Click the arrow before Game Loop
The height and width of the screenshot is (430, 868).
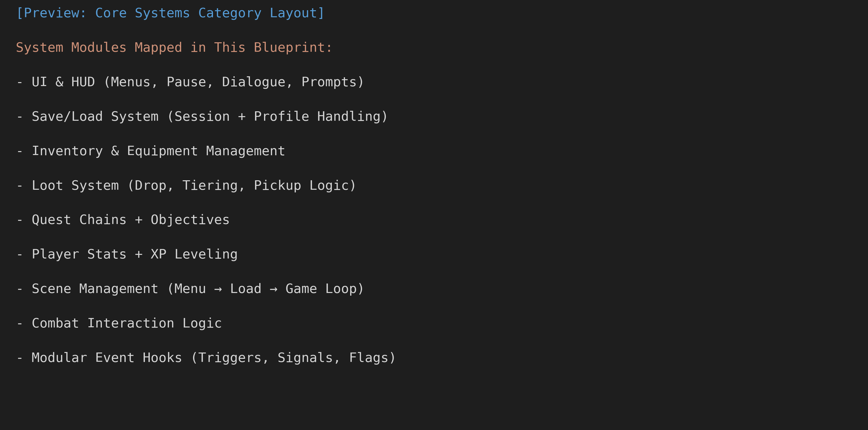point(274,289)
